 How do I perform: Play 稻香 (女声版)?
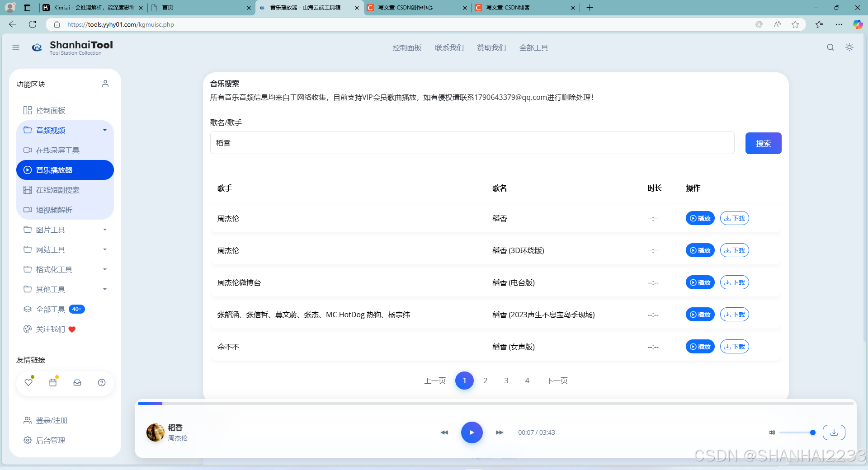point(700,347)
